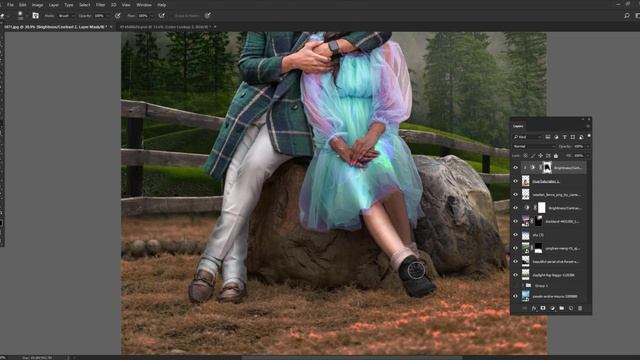Filter layers by shape layers icon
Viewport: 640px width, 360px height.
pos(573,137)
